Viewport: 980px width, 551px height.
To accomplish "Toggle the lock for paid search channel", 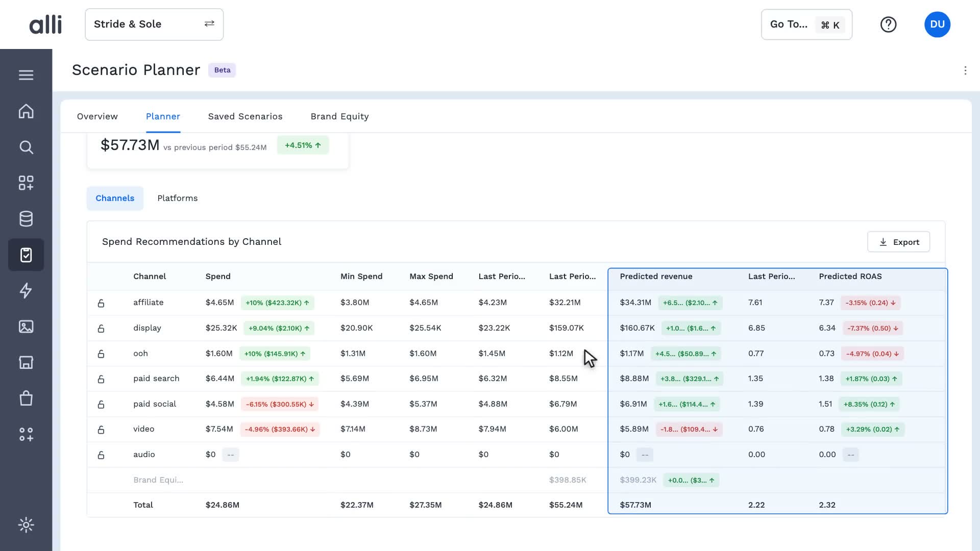I will tap(101, 379).
